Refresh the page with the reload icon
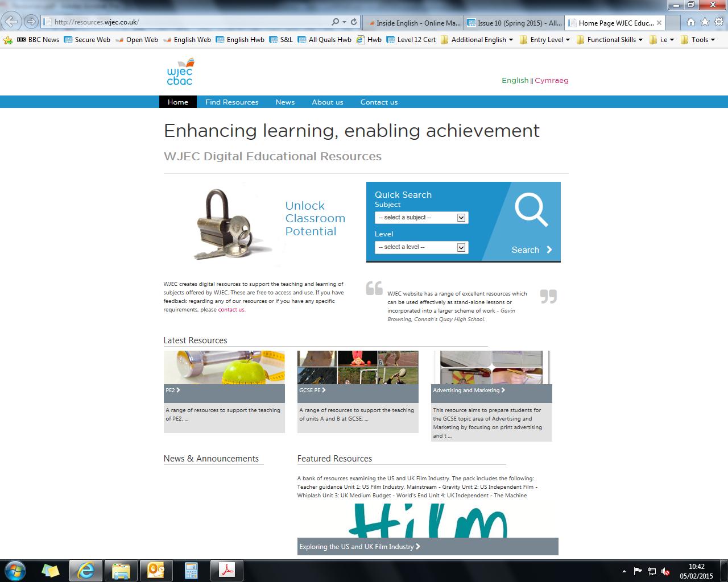728x582 pixels. coord(354,22)
